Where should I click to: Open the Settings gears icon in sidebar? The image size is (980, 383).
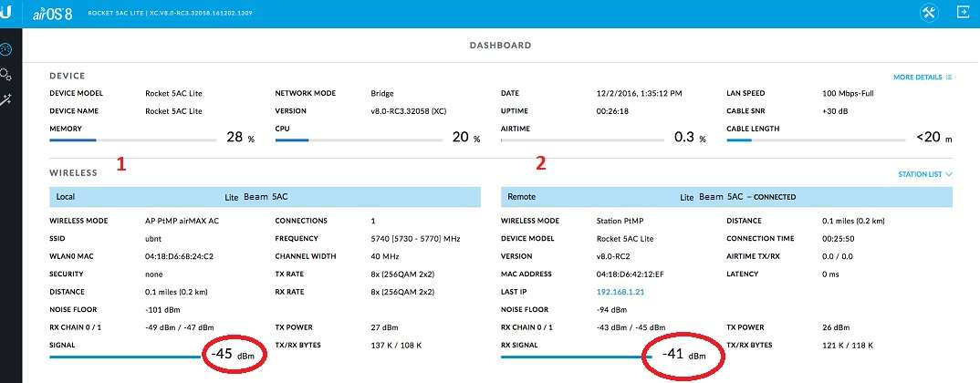9,74
